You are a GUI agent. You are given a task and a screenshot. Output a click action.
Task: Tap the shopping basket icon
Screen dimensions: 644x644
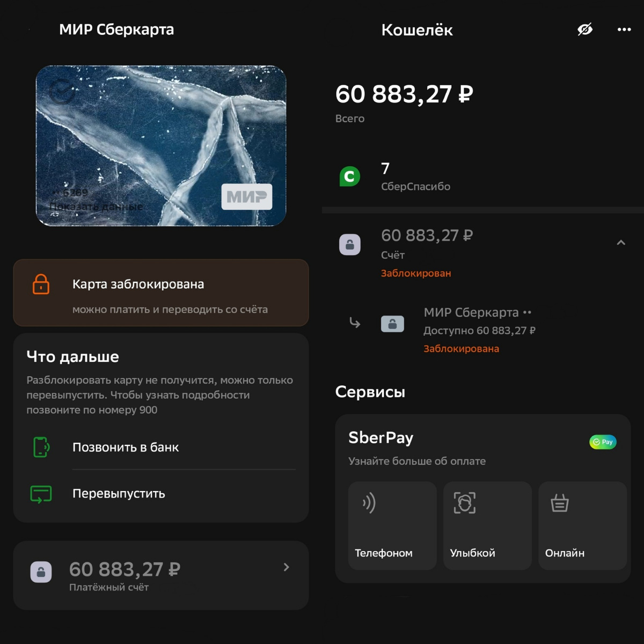point(559,503)
